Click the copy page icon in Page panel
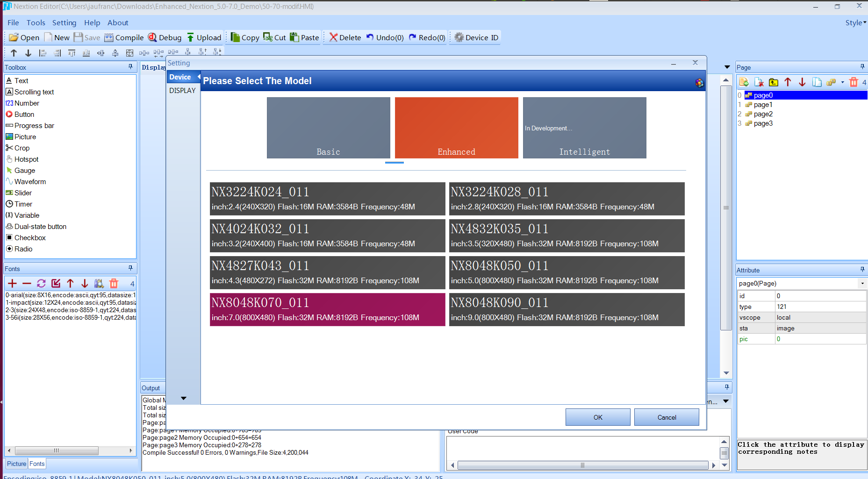Image resolution: width=868 pixels, height=479 pixels. [x=817, y=82]
